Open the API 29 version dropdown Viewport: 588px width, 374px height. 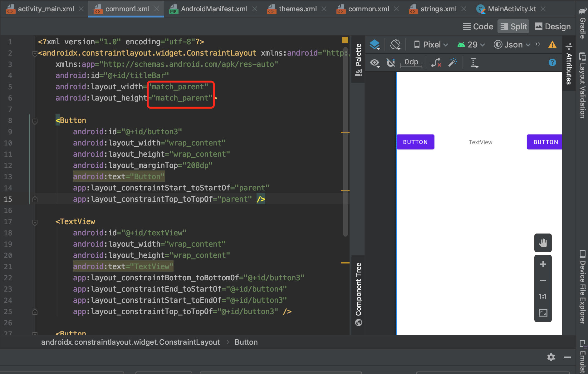[x=471, y=45]
